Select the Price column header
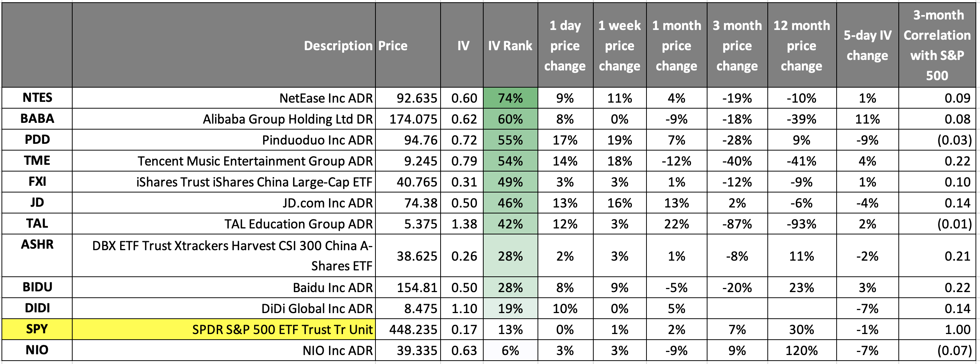Viewport: 980px width, 364px height. coord(393,46)
